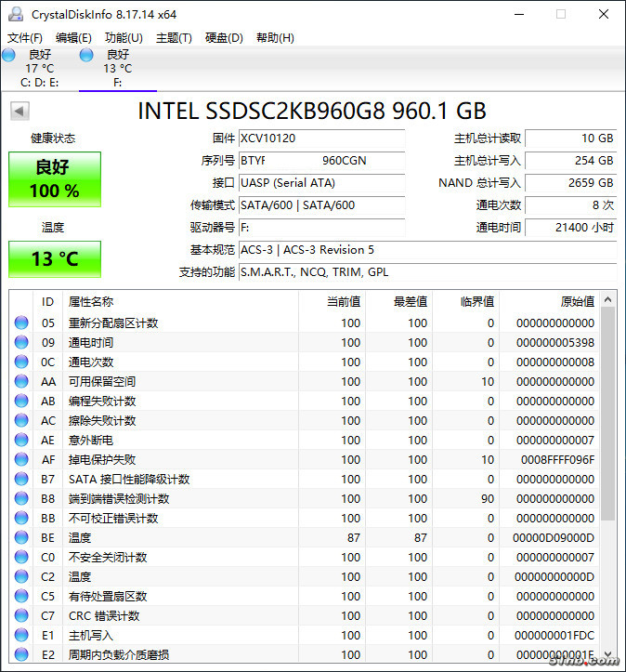Image resolution: width=626 pixels, height=672 pixels.
Task: Click the transfer mode field SATA/600
Action: [321, 205]
